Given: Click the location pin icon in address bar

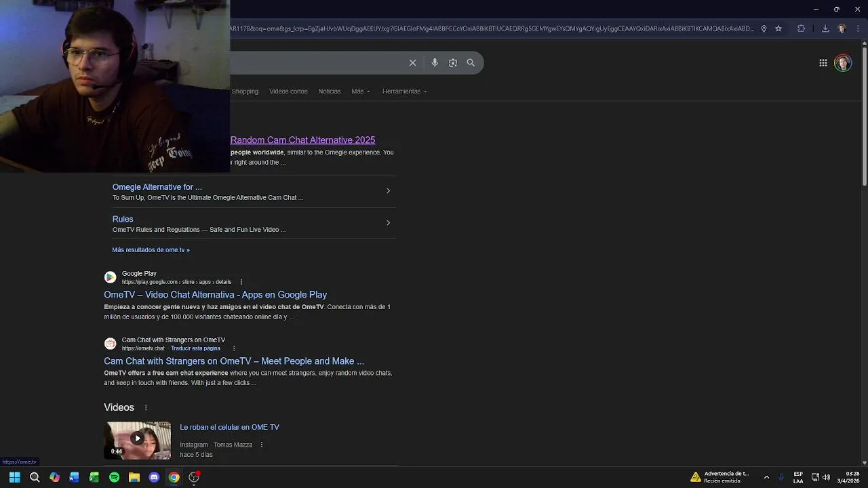Looking at the screenshot, I should click(764, 28).
